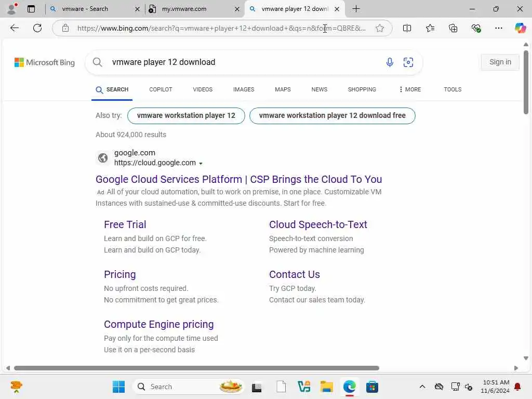Click the browser address bar URL
532x399 pixels.
pos(221,28)
